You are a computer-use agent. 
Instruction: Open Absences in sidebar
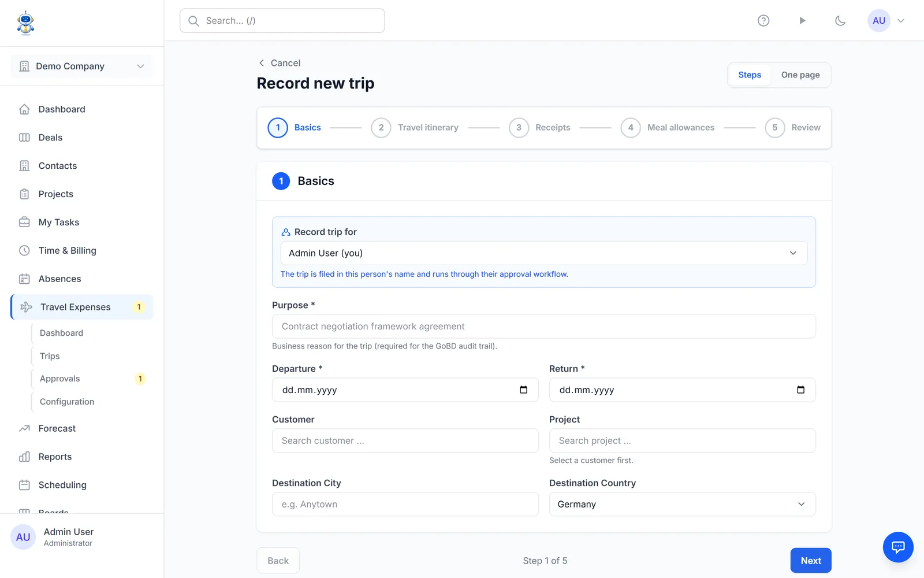81,279
